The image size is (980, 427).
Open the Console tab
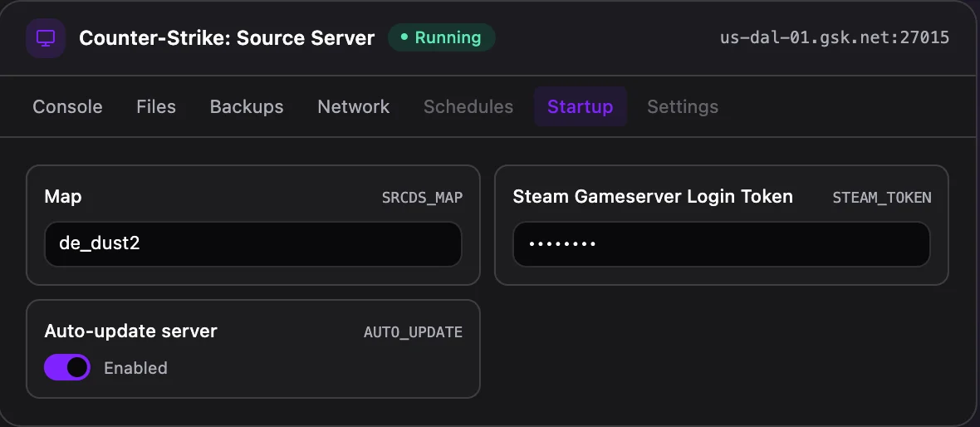67,107
